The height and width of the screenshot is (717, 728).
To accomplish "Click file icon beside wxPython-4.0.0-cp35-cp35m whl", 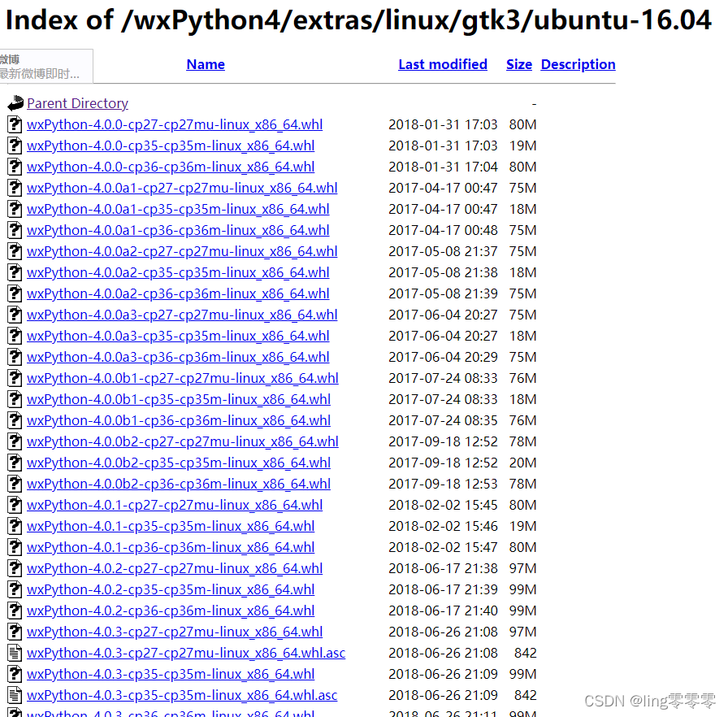I will pyautogui.click(x=15, y=146).
